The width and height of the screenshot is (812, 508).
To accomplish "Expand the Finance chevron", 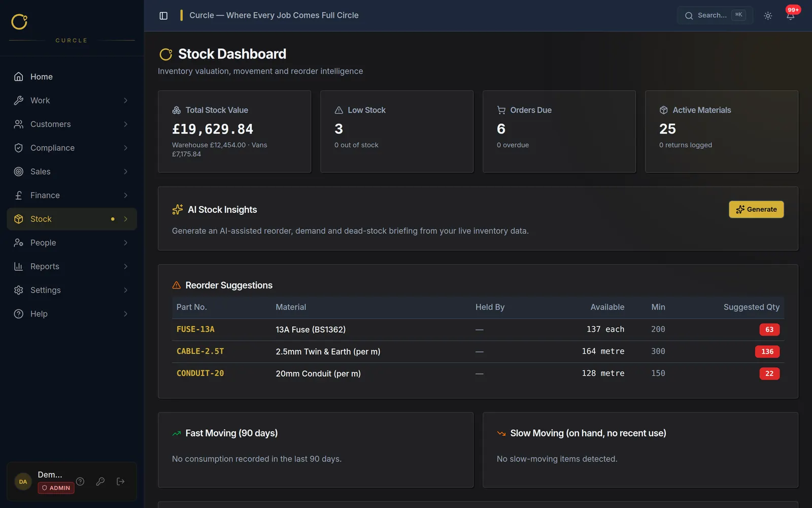I will click(125, 195).
